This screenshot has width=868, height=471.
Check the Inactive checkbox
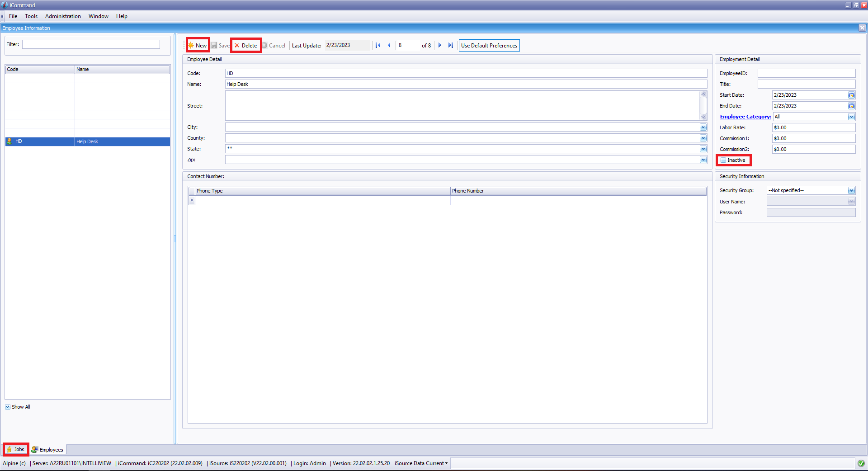723,160
